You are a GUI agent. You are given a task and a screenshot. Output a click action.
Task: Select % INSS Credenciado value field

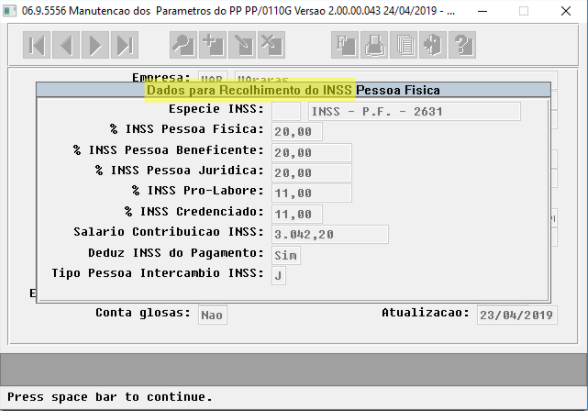[297, 214]
